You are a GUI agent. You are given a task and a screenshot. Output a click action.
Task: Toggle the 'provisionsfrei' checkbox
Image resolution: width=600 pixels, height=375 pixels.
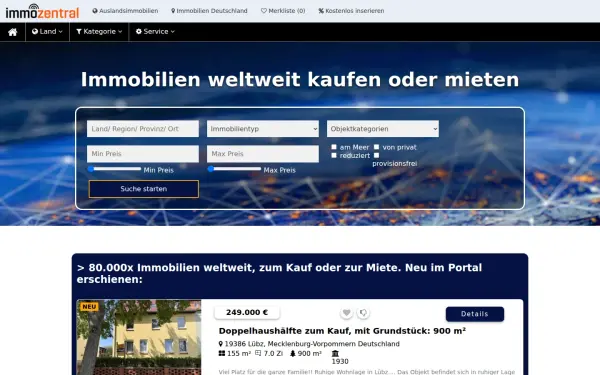tap(377, 155)
